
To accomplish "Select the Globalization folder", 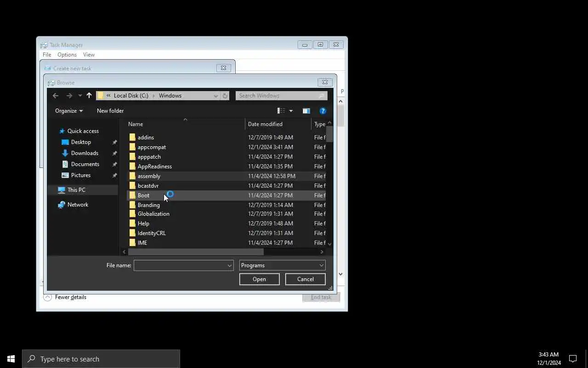I will coord(153,214).
